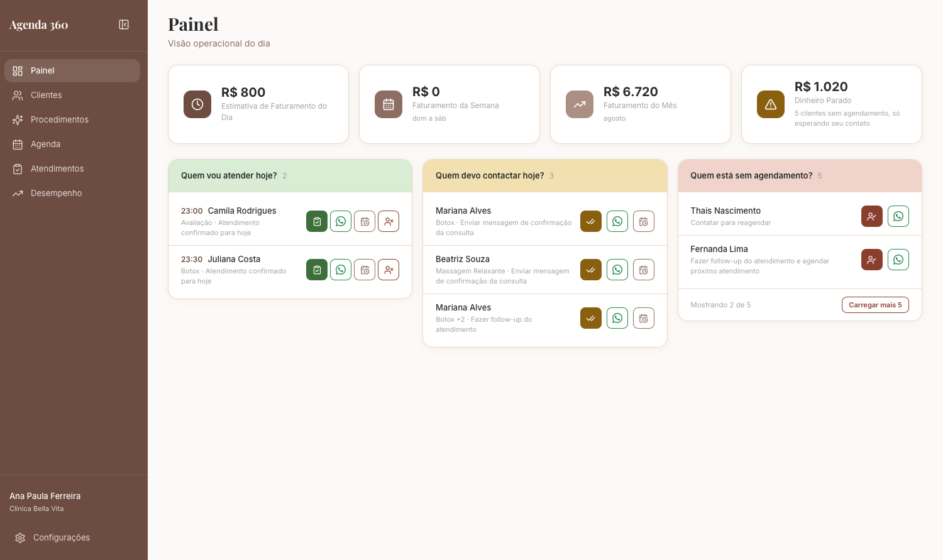Image resolution: width=943 pixels, height=560 pixels.
Task: Message Camila Rodrigues on WhatsApp
Action: (x=341, y=221)
